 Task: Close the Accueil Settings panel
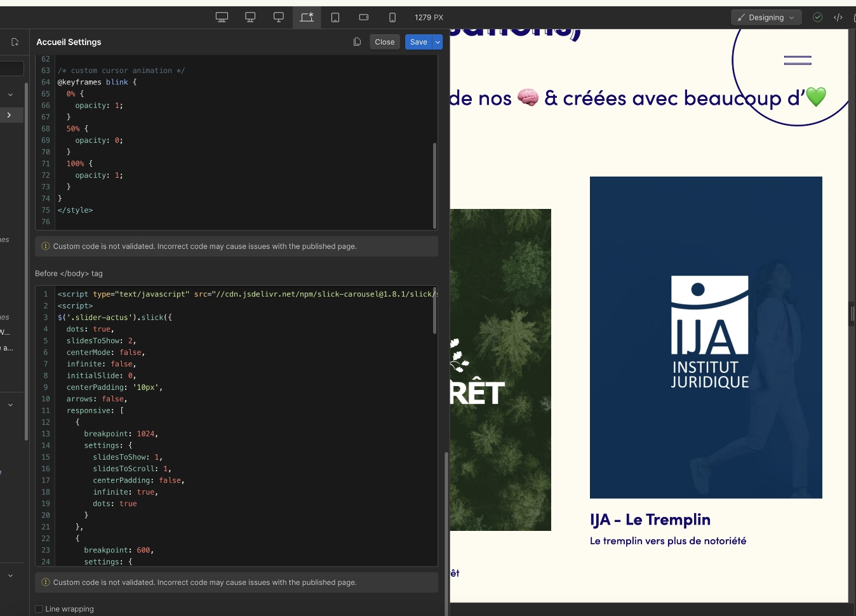pos(384,41)
